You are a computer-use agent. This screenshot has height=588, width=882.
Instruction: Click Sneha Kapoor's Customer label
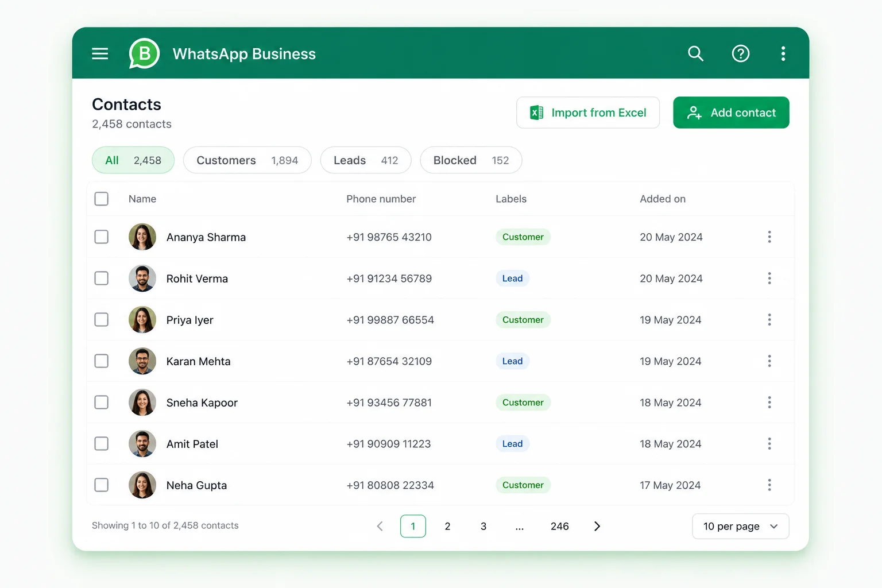tap(523, 403)
